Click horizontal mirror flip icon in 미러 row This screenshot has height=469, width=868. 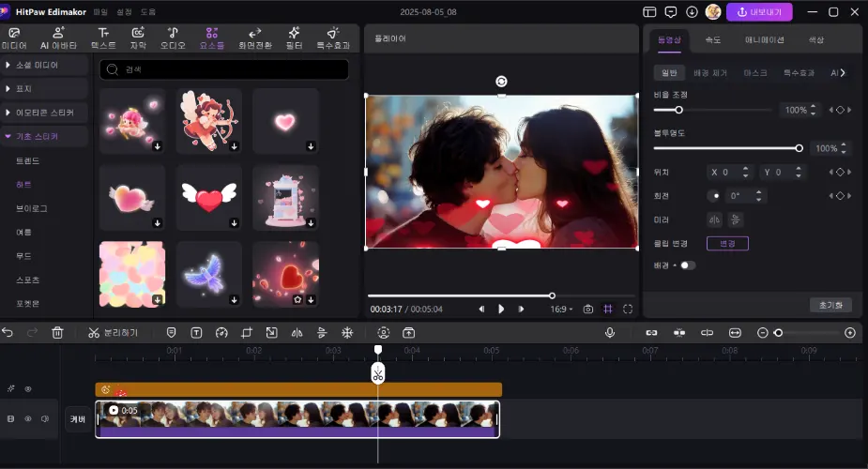pos(715,219)
